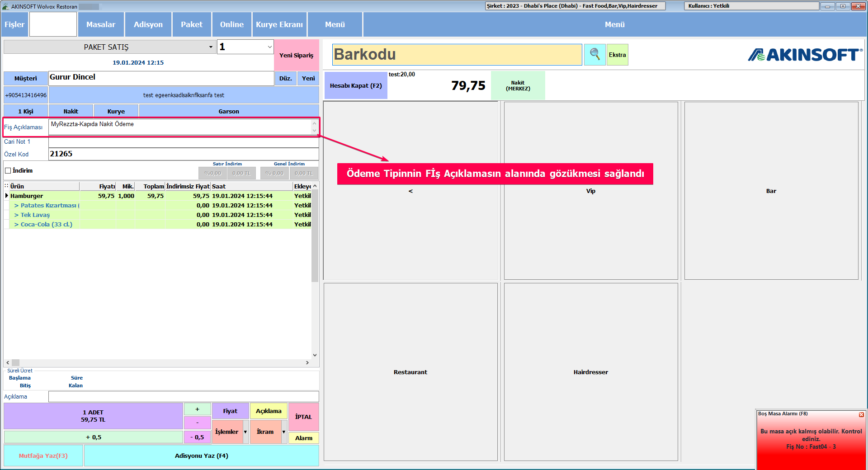Select the Nakit (MERKEZ) payment button
868x470 pixels.
(518, 85)
